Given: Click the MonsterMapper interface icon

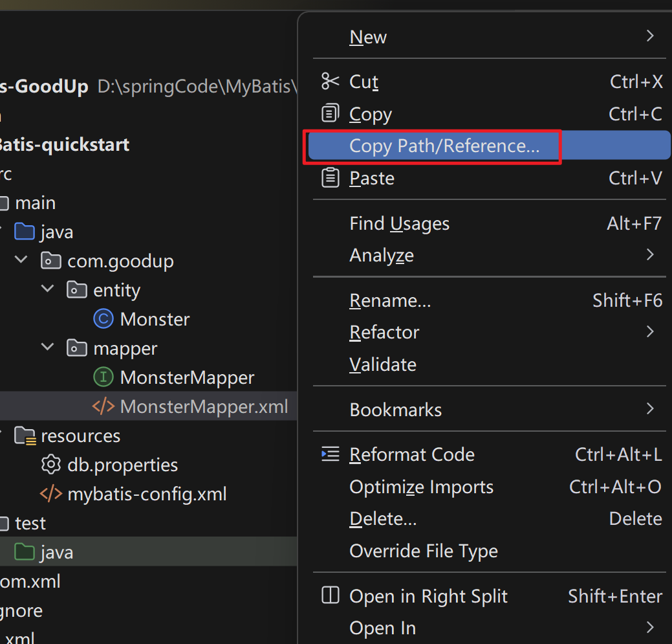Looking at the screenshot, I should tap(103, 377).
